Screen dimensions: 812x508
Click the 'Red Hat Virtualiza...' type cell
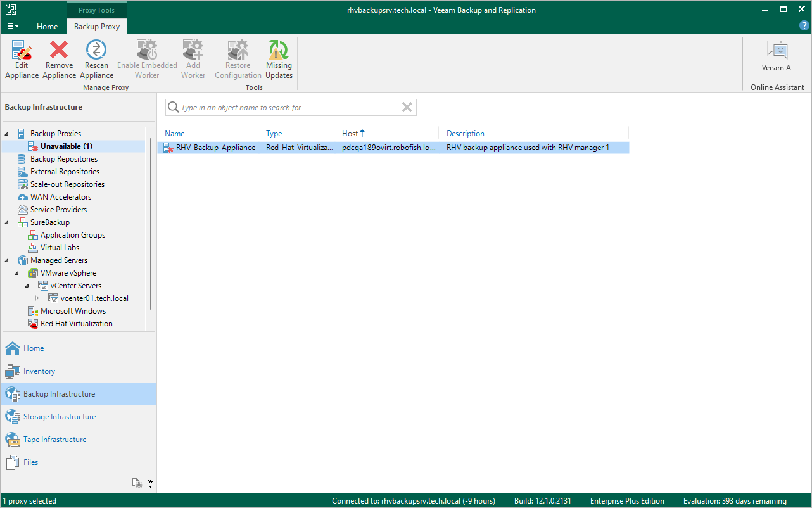tap(299, 148)
